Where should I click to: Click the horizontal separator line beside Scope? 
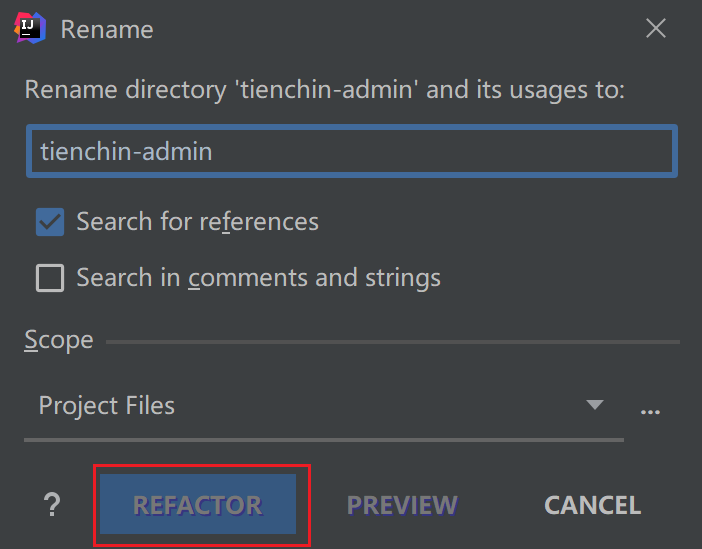392,342
